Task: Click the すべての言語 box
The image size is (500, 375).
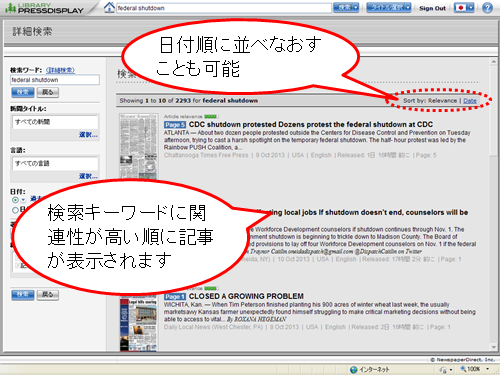Action: tap(55, 163)
